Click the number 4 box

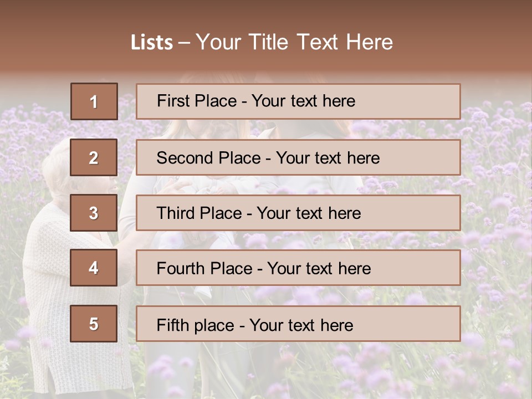[94, 268]
